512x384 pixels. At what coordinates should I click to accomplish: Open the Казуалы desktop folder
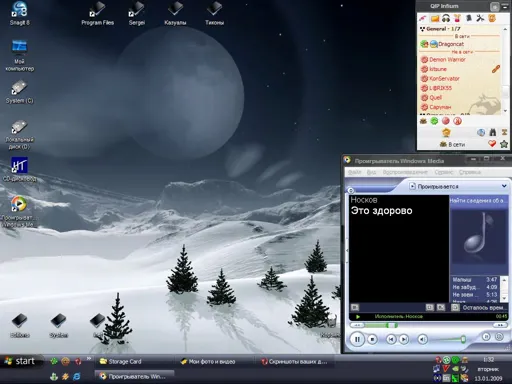tap(175, 14)
